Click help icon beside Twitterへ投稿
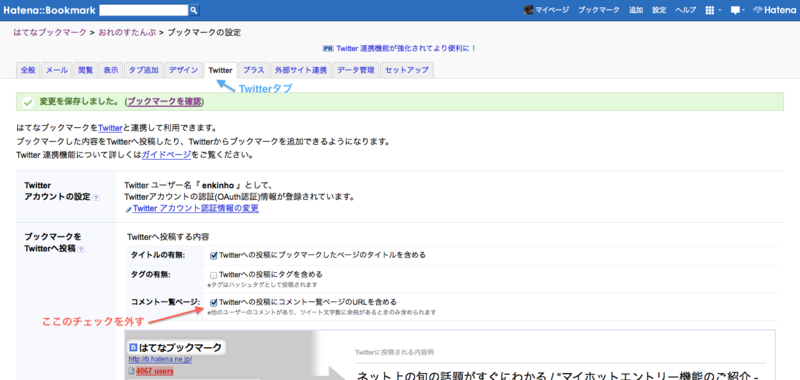The height and width of the screenshot is (380, 800). coord(82,249)
